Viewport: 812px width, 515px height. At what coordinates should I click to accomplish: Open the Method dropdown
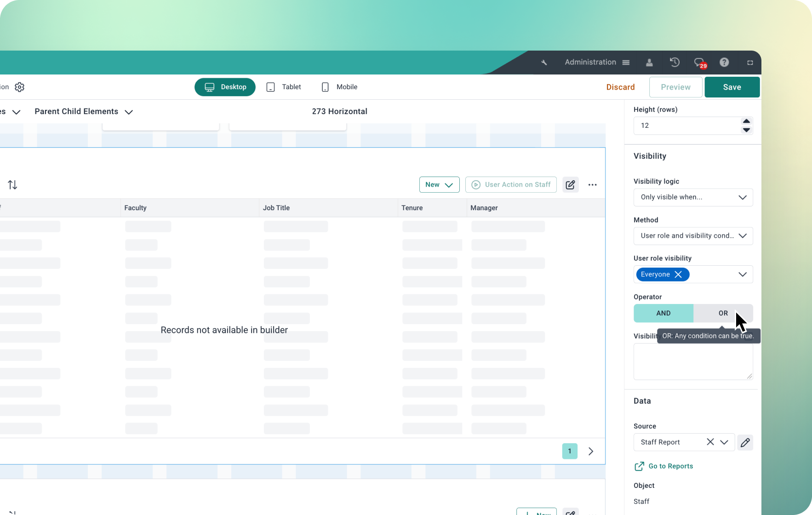pyautogui.click(x=693, y=236)
